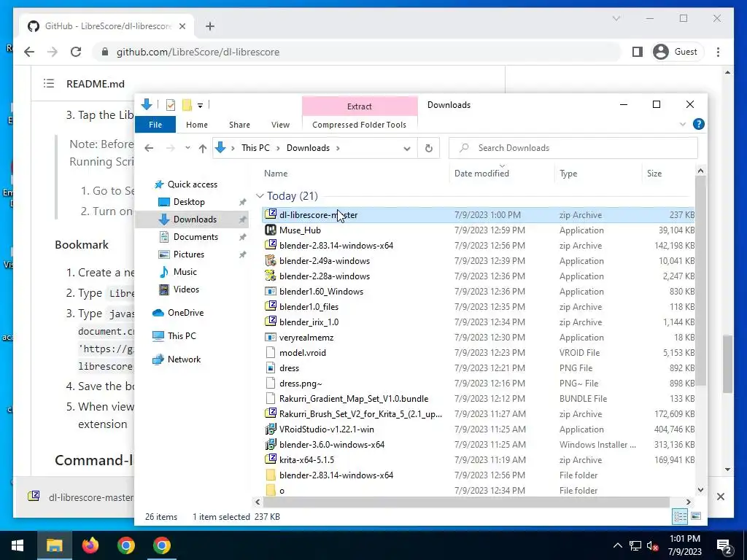Open Customize Quick Access Toolbar dropdown
Screen dimensions: 747x560
pos(200,105)
